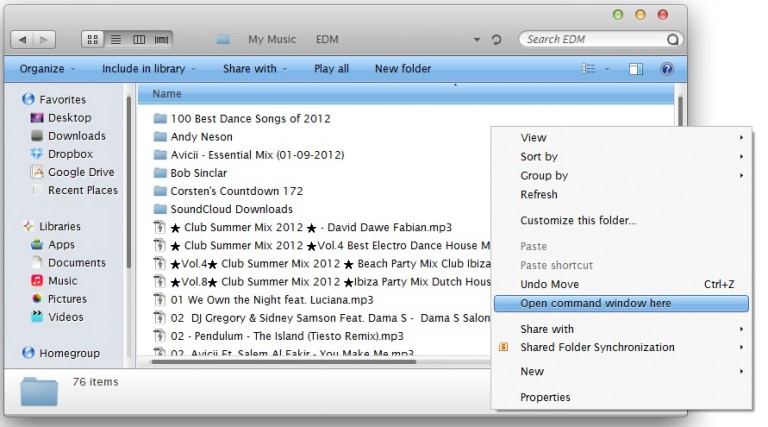Click the Google Drive sidebar icon
The width and height of the screenshot is (768, 427).
pos(37,172)
